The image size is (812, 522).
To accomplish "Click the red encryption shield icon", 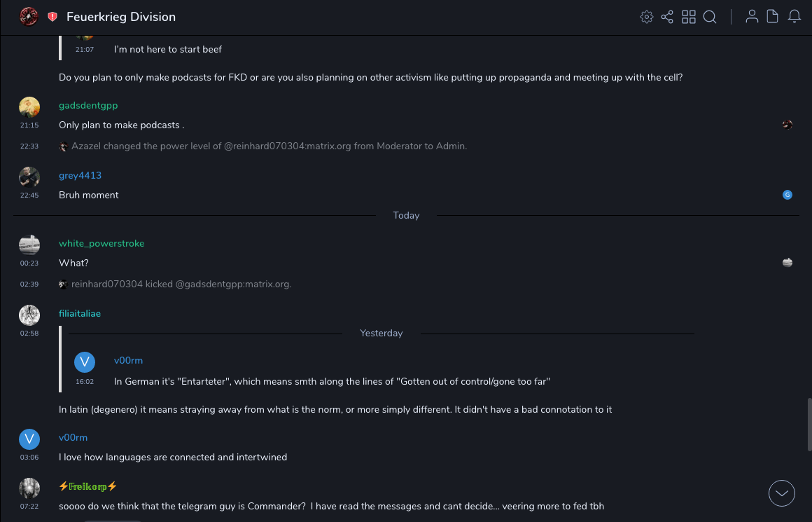I will (x=52, y=17).
